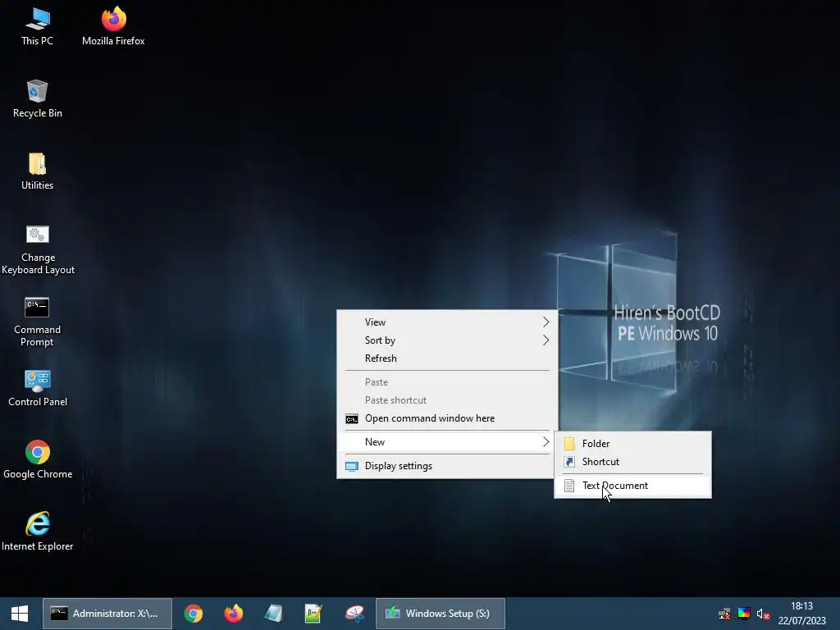Launch Google Chrome from desktop
This screenshot has width=840, height=630.
38,460
